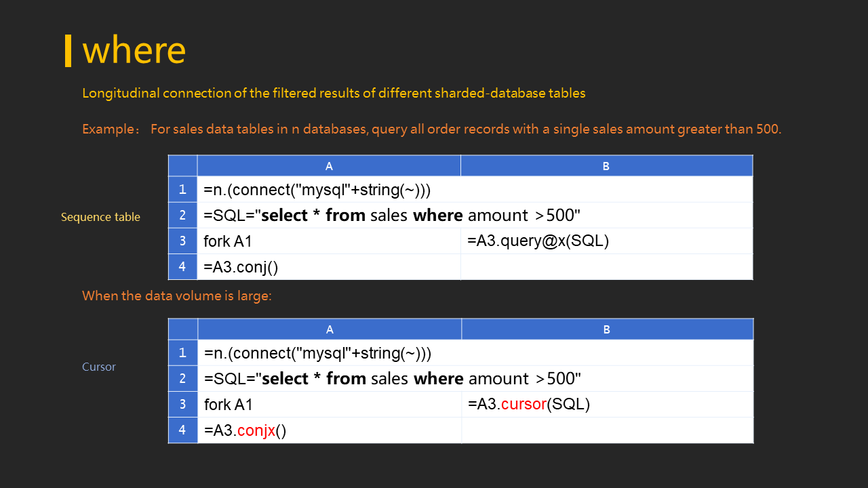This screenshot has height=488, width=868.
Task: Click the "When the data volume is large:" text
Action: click(177, 296)
